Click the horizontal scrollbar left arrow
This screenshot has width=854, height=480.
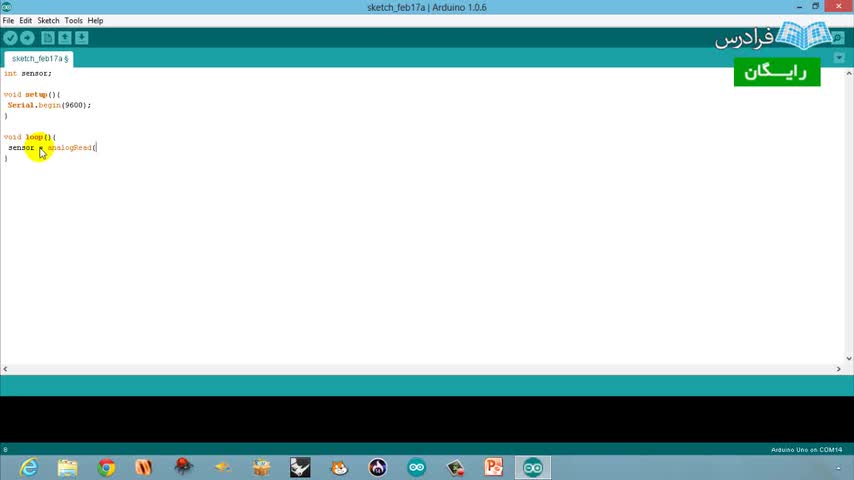coord(5,369)
